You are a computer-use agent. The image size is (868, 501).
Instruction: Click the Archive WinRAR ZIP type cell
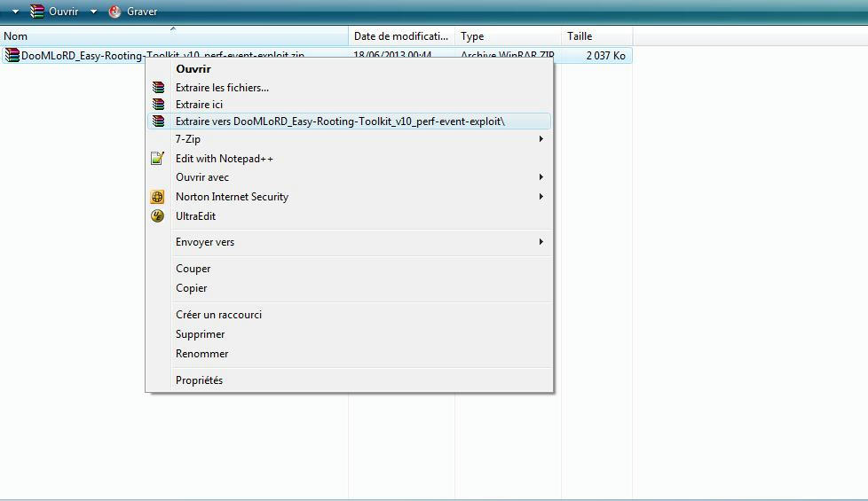click(x=508, y=55)
